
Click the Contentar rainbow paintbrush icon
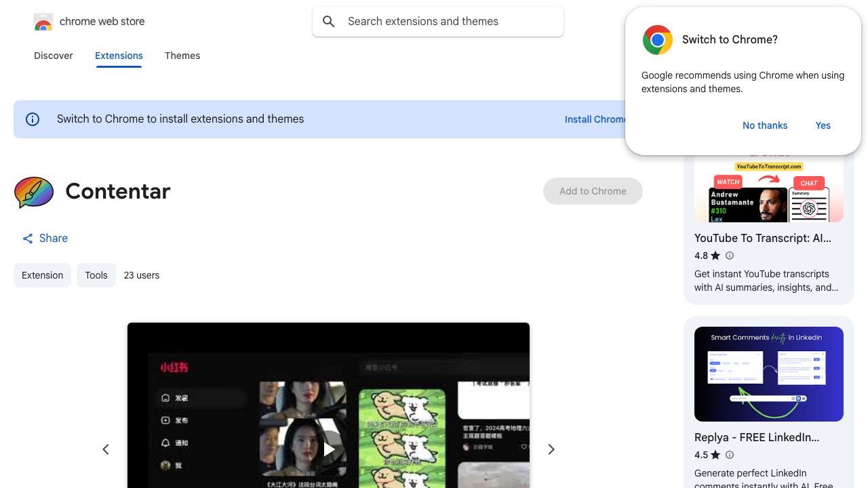click(x=34, y=192)
